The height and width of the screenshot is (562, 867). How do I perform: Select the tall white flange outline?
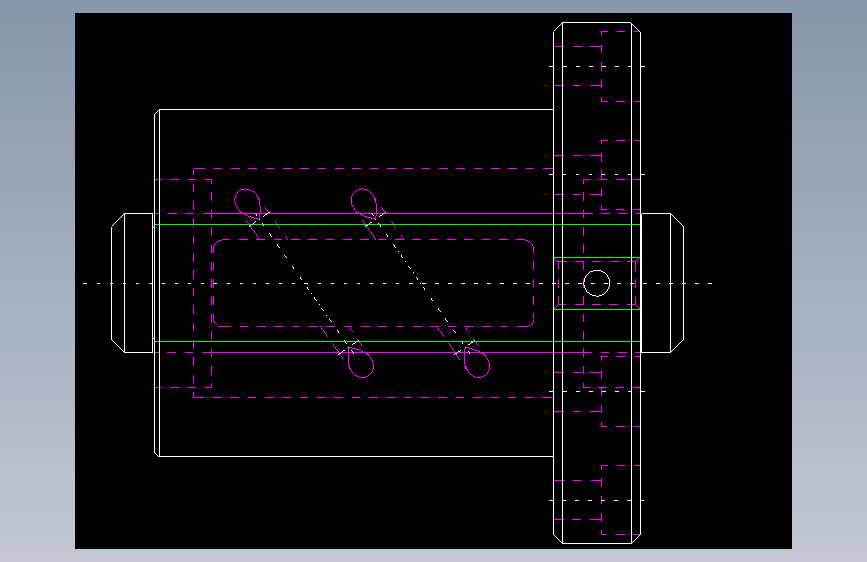coord(597,283)
